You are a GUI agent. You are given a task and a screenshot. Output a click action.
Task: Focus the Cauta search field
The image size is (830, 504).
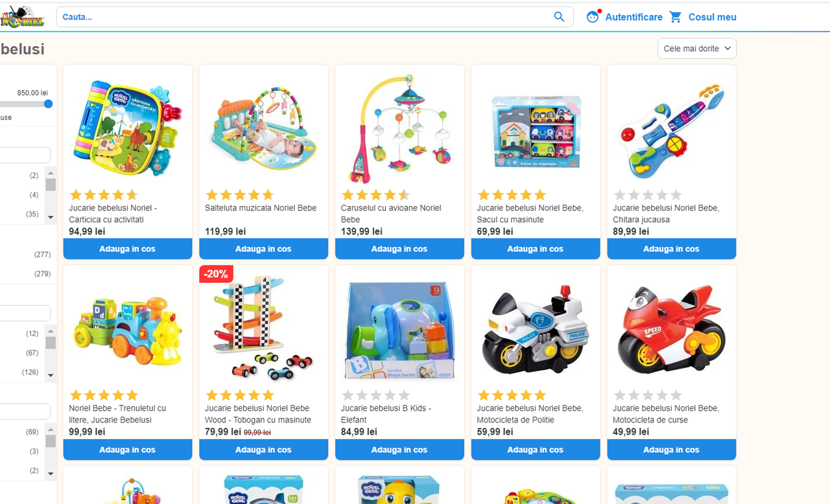[x=305, y=17]
